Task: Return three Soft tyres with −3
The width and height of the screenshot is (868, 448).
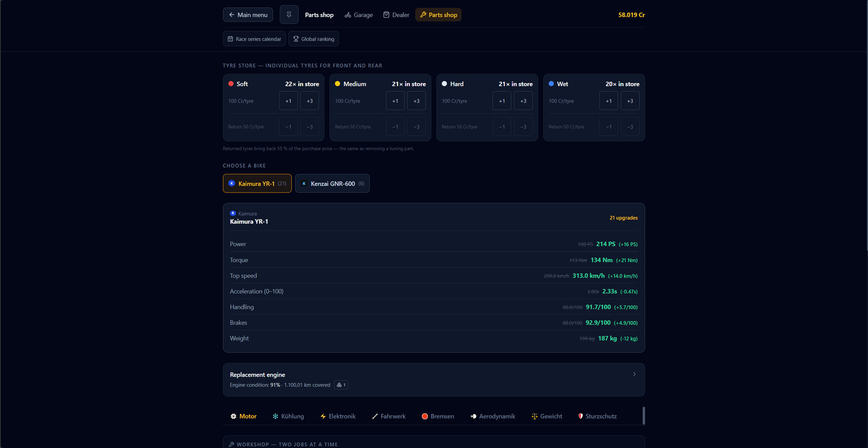Action: (x=310, y=127)
